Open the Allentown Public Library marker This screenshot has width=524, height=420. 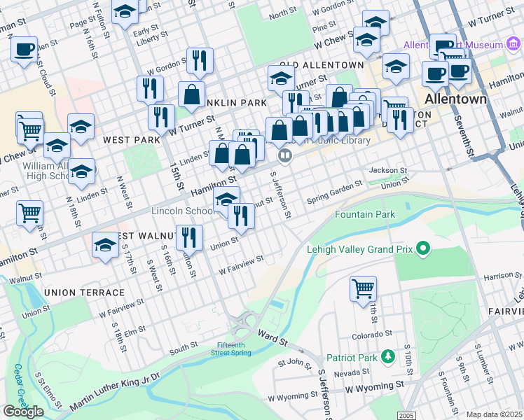(x=284, y=155)
